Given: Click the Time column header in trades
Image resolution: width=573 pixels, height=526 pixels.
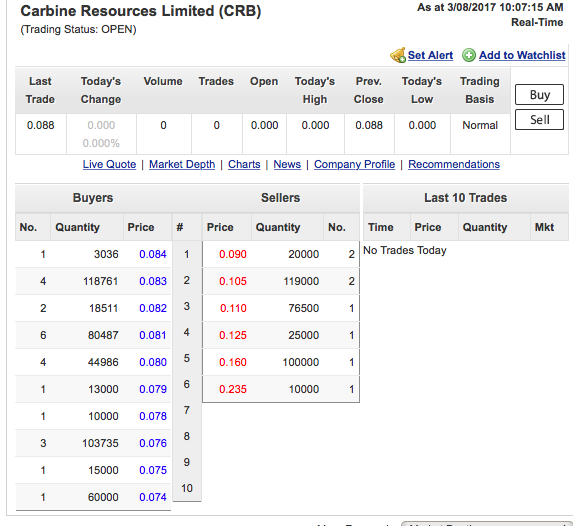Looking at the screenshot, I should click(380, 227).
